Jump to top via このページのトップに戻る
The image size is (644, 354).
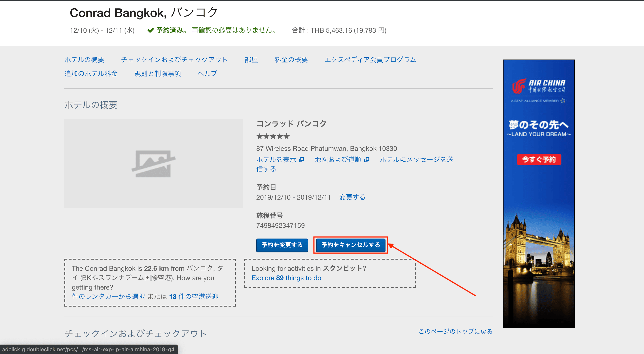[x=455, y=331]
